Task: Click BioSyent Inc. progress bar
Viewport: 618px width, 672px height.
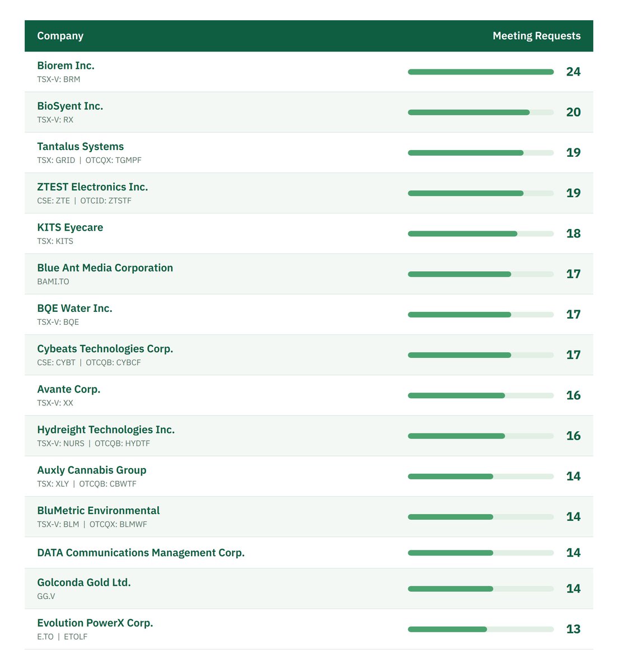Action: click(480, 112)
